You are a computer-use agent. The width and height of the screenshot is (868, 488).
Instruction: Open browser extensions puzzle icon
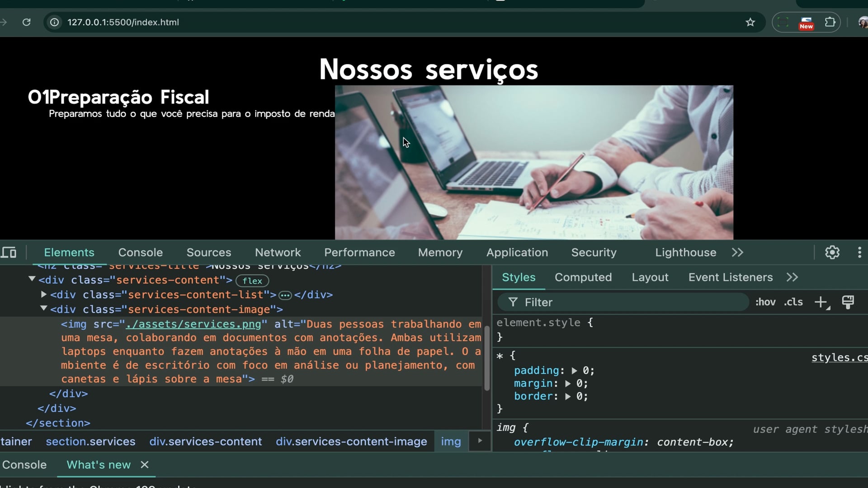point(830,22)
